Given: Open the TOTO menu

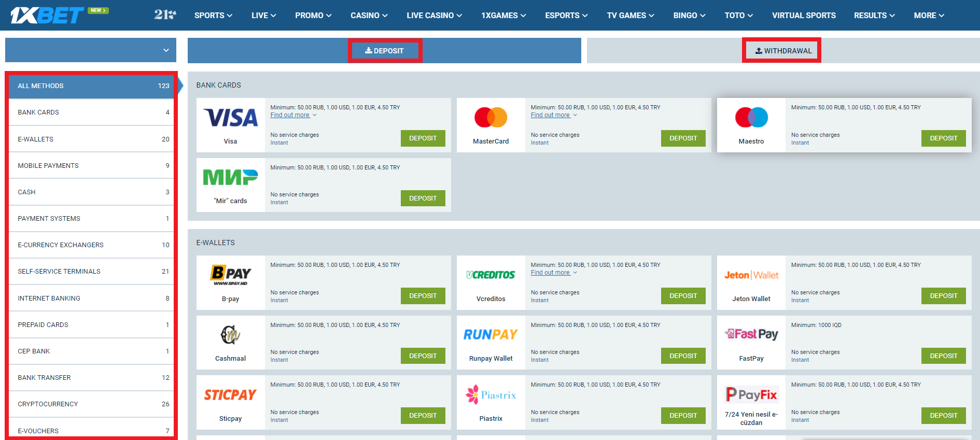Looking at the screenshot, I should click(738, 16).
